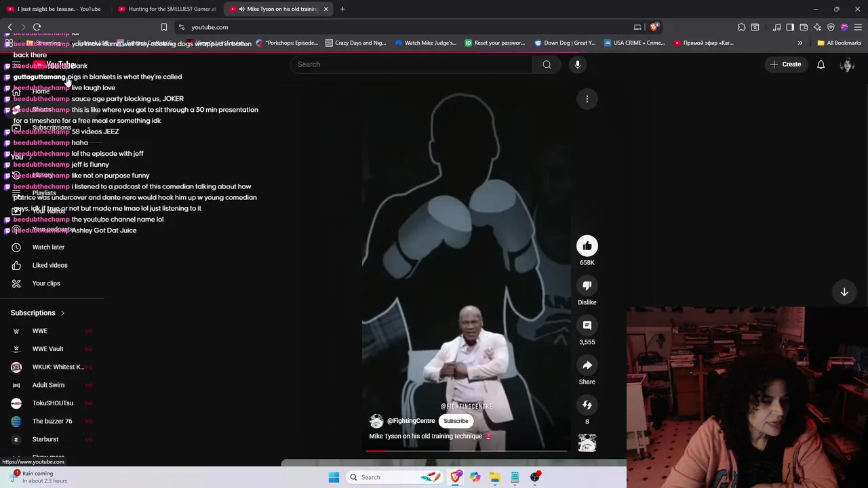The width and height of the screenshot is (868, 488).
Task: Toggle the browser sidebar panel
Action: point(790,27)
